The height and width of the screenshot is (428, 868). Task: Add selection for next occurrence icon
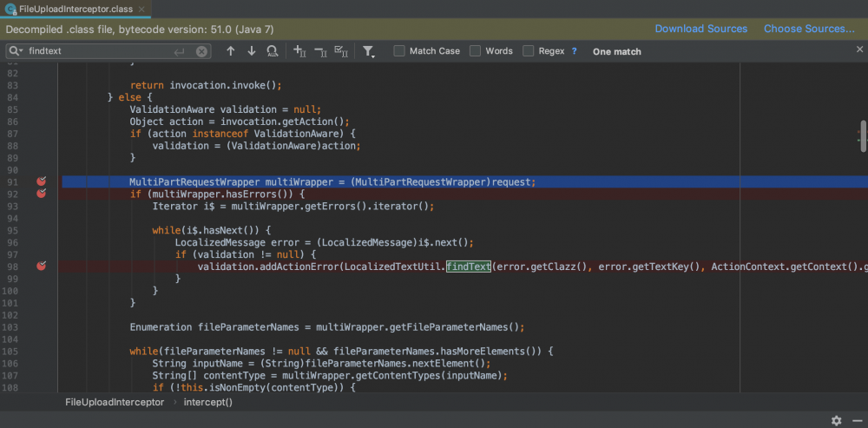click(x=300, y=51)
